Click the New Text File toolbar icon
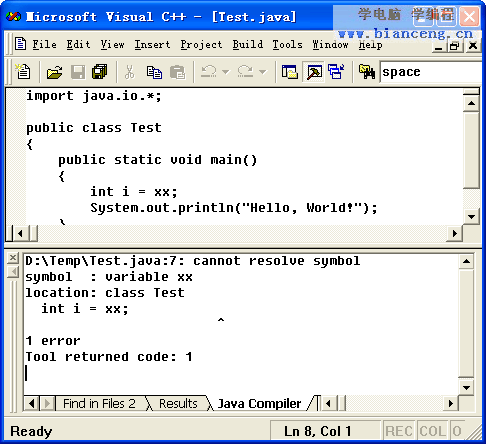This screenshot has height=444, width=486. pos(23,71)
